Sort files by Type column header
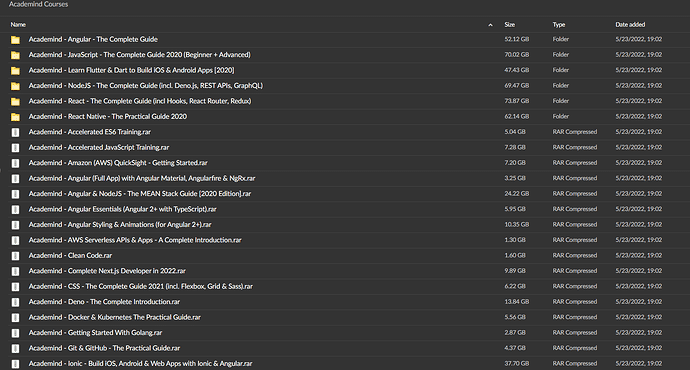Screen dimensions: 690x370 coord(559,25)
